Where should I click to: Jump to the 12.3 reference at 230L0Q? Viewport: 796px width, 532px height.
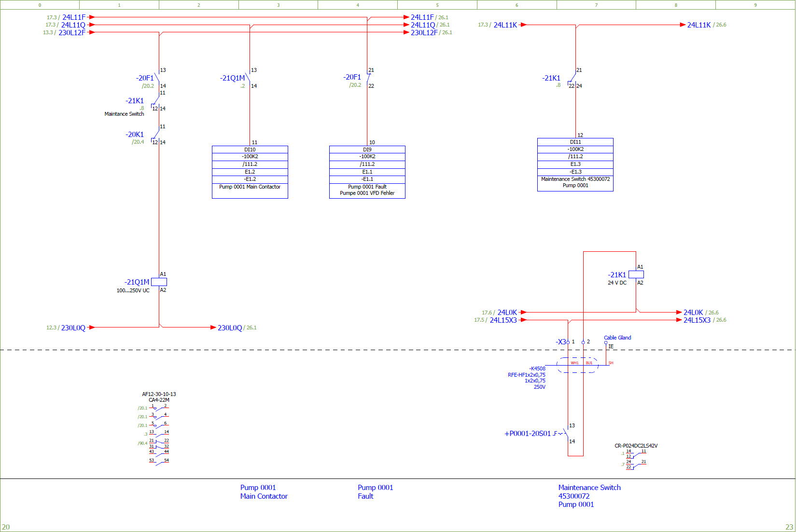tap(51, 328)
